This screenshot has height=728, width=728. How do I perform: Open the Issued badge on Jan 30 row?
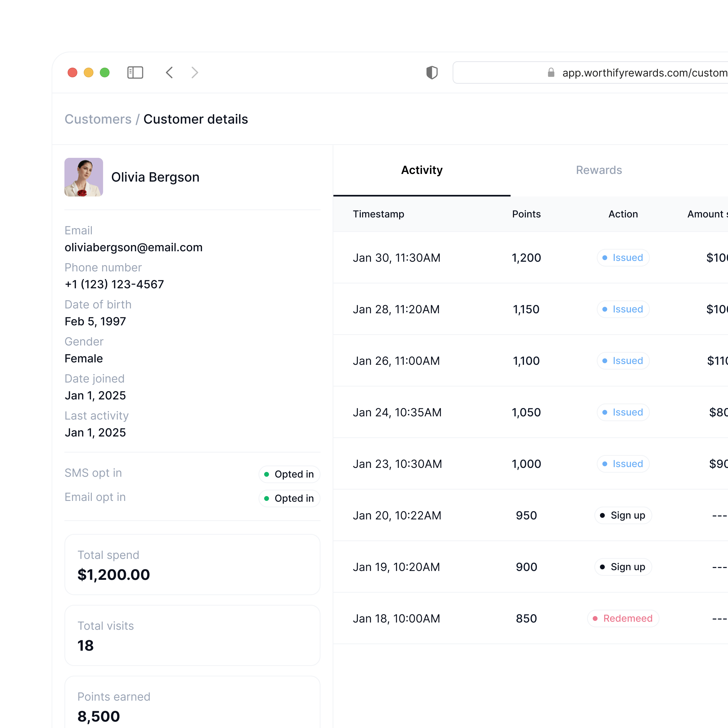pyautogui.click(x=623, y=258)
